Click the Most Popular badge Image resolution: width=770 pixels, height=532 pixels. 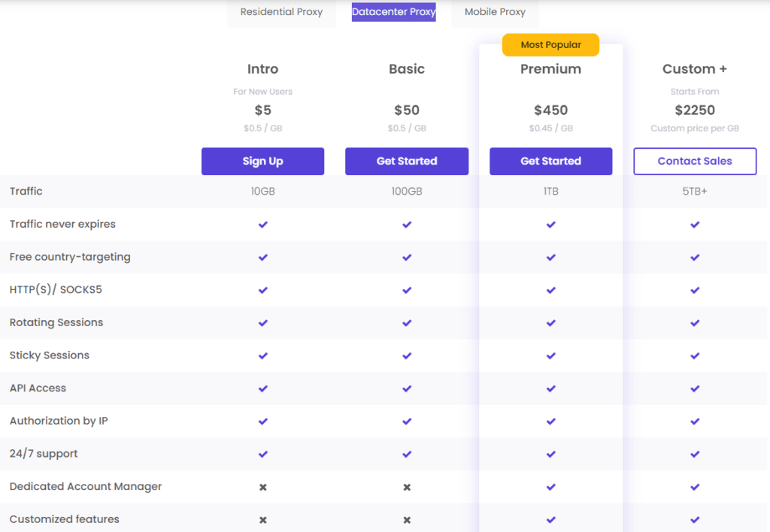point(551,44)
